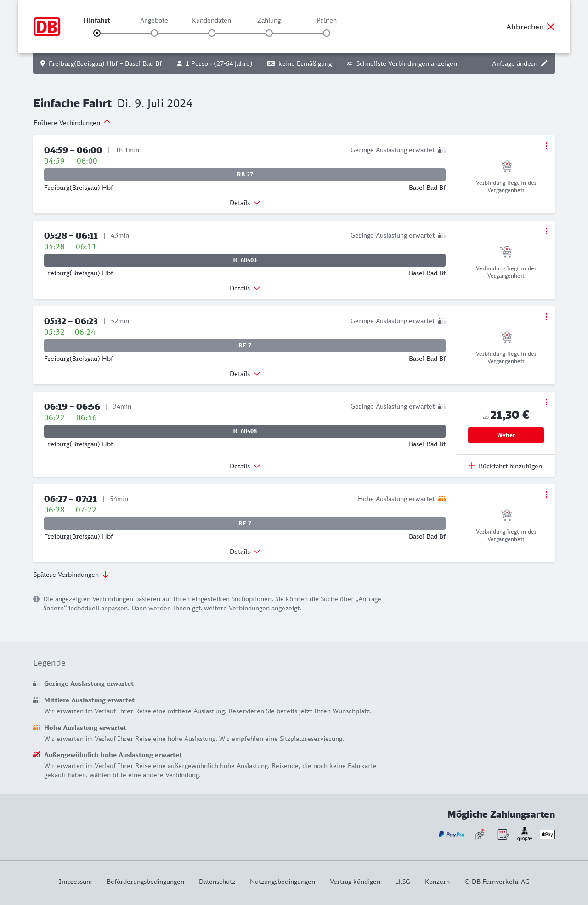The height and width of the screenshot is (905, 588).
Task: Open three-dot menu for the 06:27 connection
Action: click(x=546, y=495)
